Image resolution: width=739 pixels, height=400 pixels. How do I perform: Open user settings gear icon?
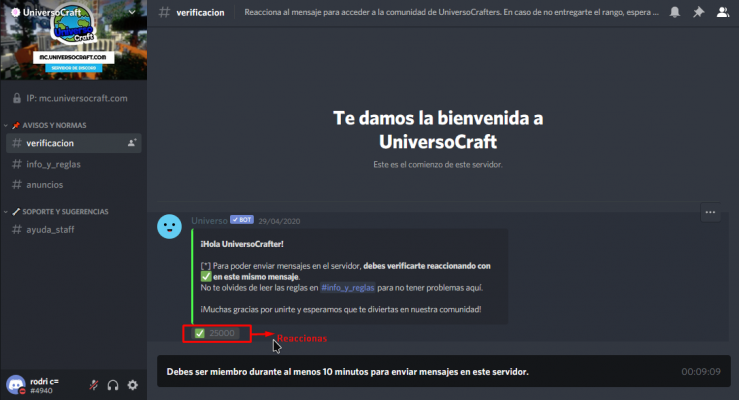click(x=133, y=385)
